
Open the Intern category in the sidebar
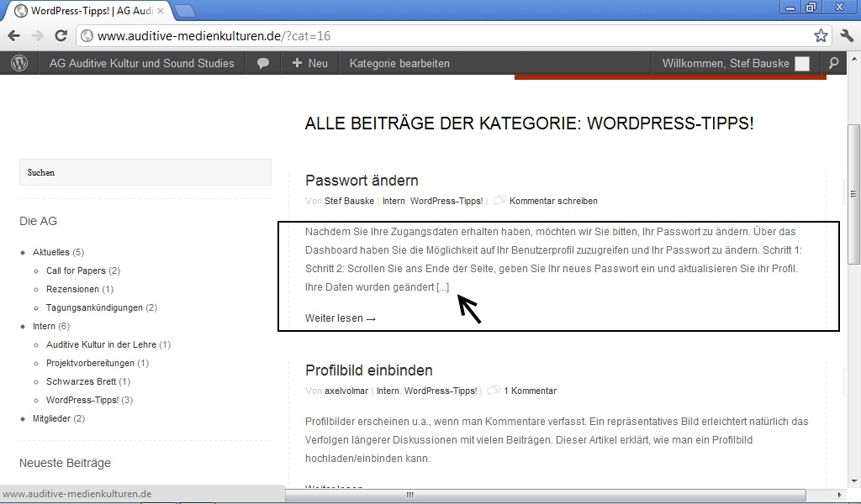[44, 326]
